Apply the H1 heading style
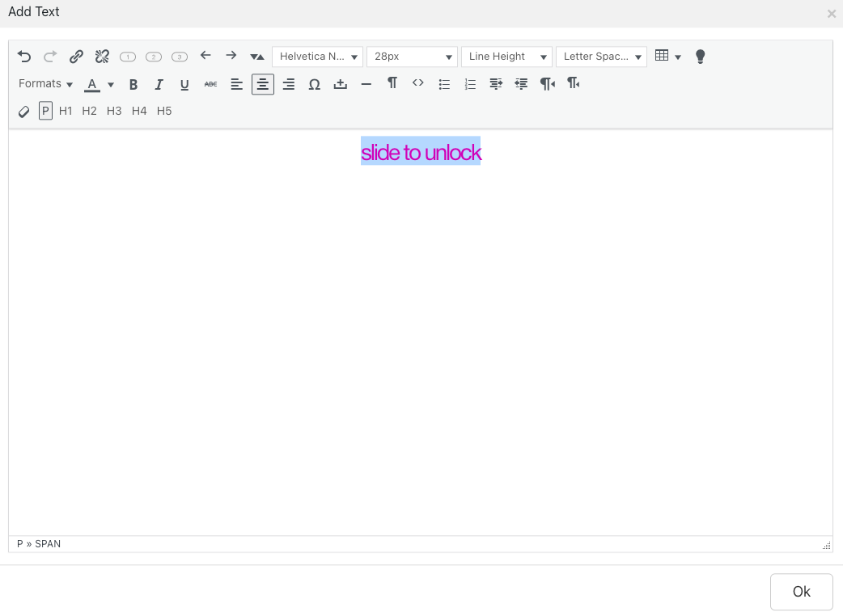The image size is (843, 616). 66,111
